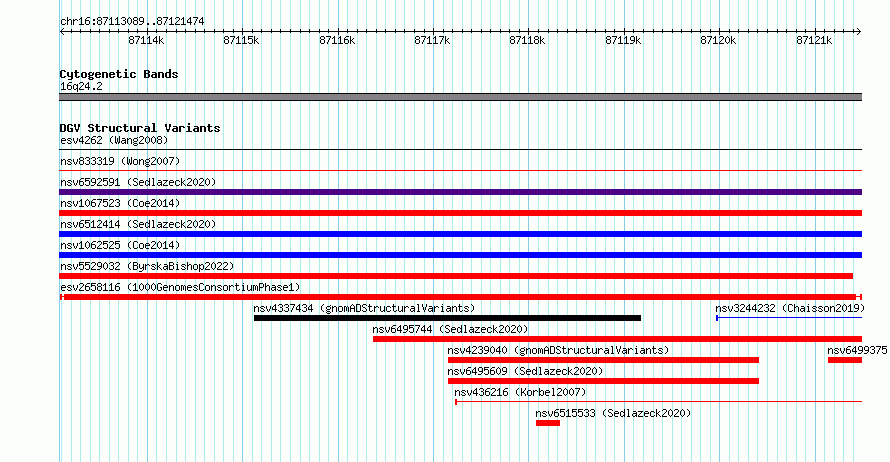This screenshot has width=890, height=462.
Task: Click the 16q24.2 band label
Action: [x=81, y=87]
